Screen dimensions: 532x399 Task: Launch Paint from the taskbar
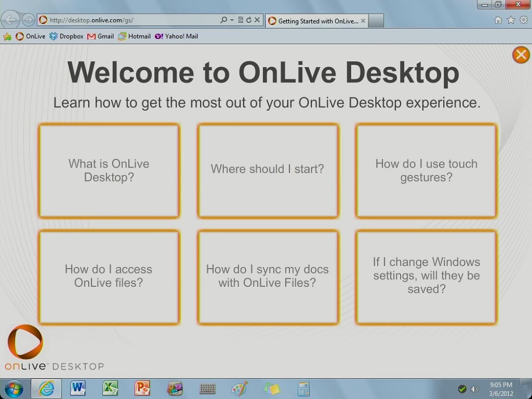pyautogui.click(x=239, y=389)
